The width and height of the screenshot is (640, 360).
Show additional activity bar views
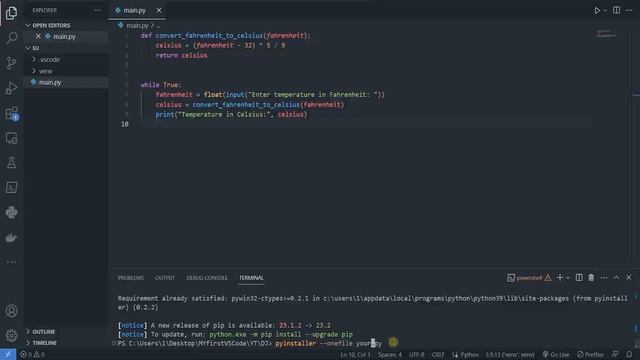pos(11,262)
